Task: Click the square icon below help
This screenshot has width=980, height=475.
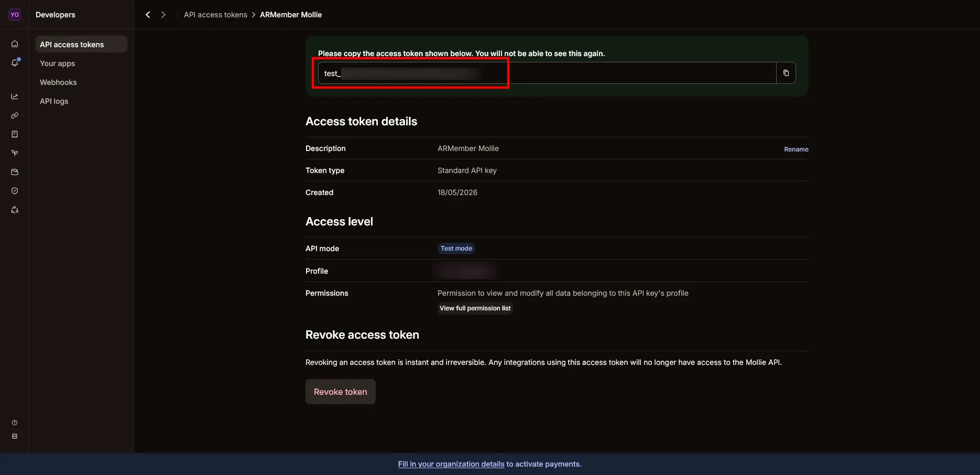Action: pyautogui.click(x=15, y=436)
